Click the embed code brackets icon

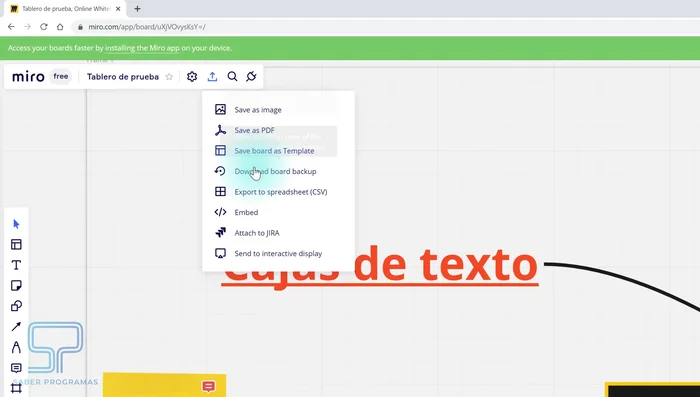coord(221,212)
